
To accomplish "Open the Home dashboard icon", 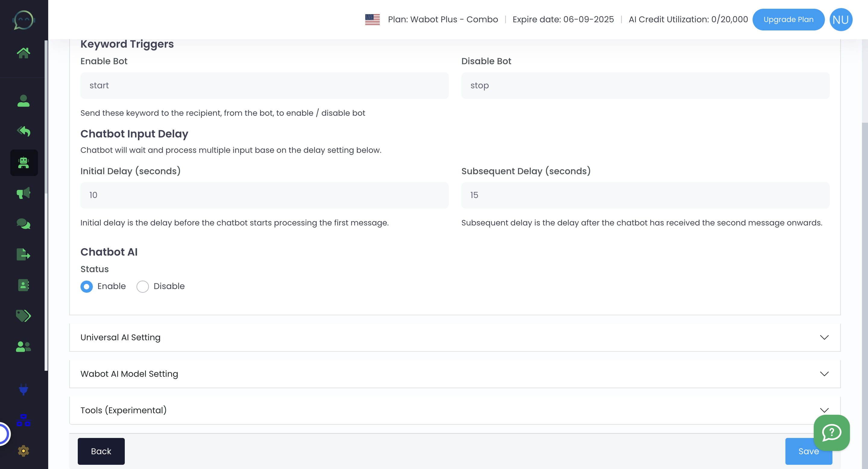I will coord(24,52).
